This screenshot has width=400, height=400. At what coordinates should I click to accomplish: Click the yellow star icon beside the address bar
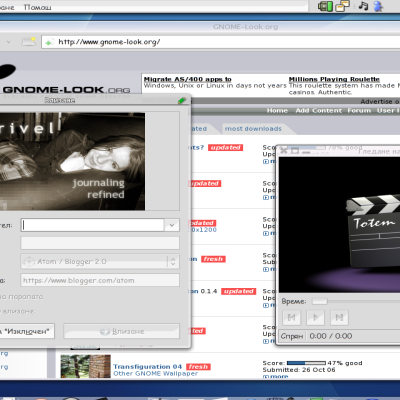click(x=29, y=41)
